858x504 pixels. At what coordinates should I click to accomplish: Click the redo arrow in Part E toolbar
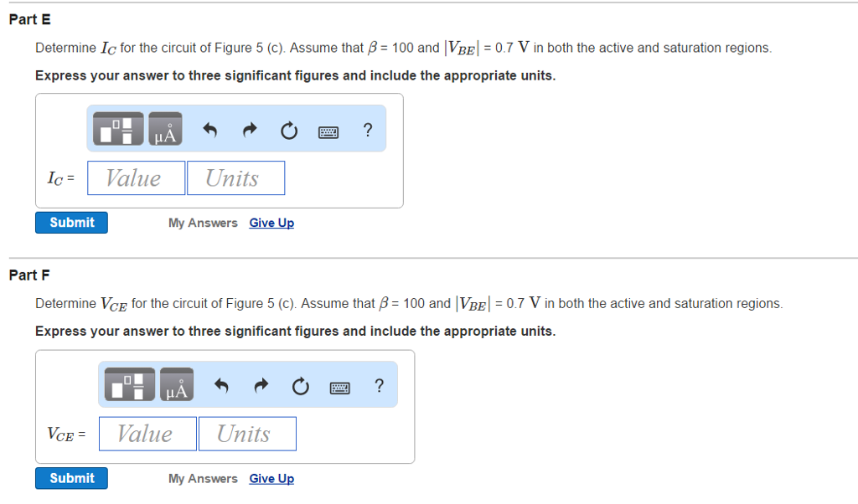point(249,130)
